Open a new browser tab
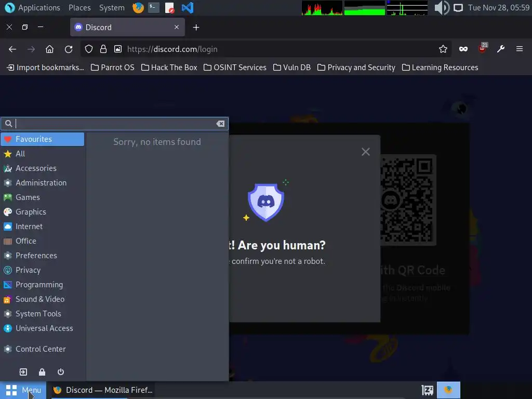The height and width of the screenshot is (399, 532). pyautogui.click(x=196, y=28)
